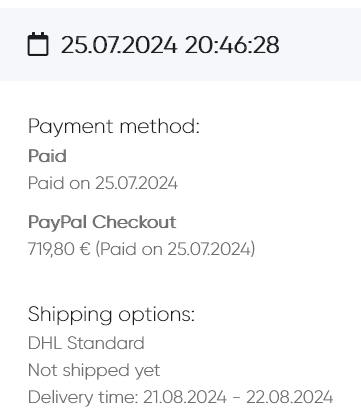This screenshot has width=361, height=418.
Task: Click the Payment method heading
Action: point(114,127)
